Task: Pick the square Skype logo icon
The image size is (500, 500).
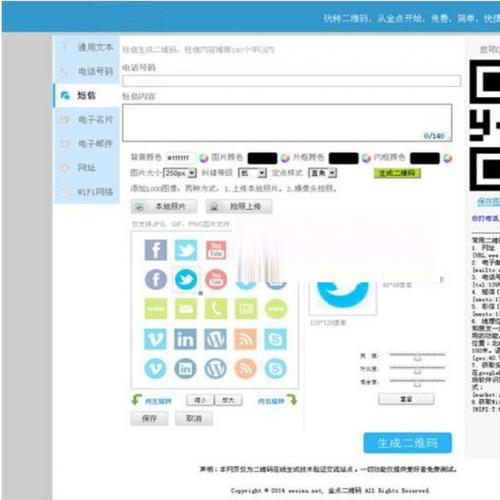Action: click(x=276, y=339)
